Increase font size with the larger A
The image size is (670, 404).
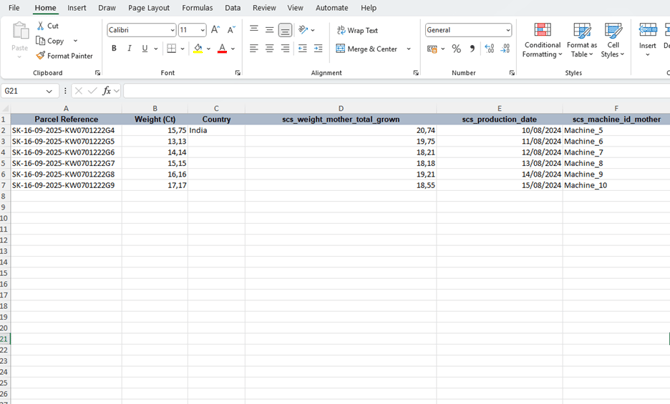coord(215,30)
